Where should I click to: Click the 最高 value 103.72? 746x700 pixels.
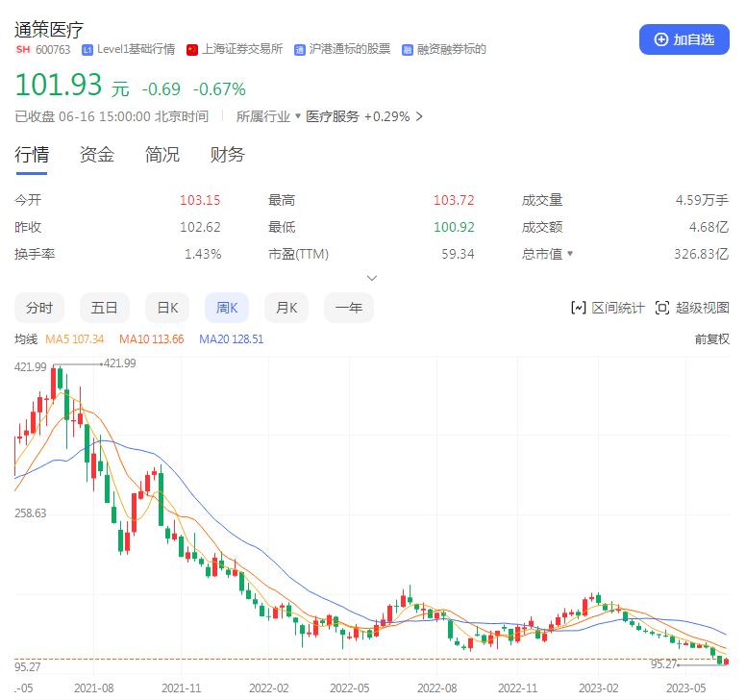click(x=454, y=200)
